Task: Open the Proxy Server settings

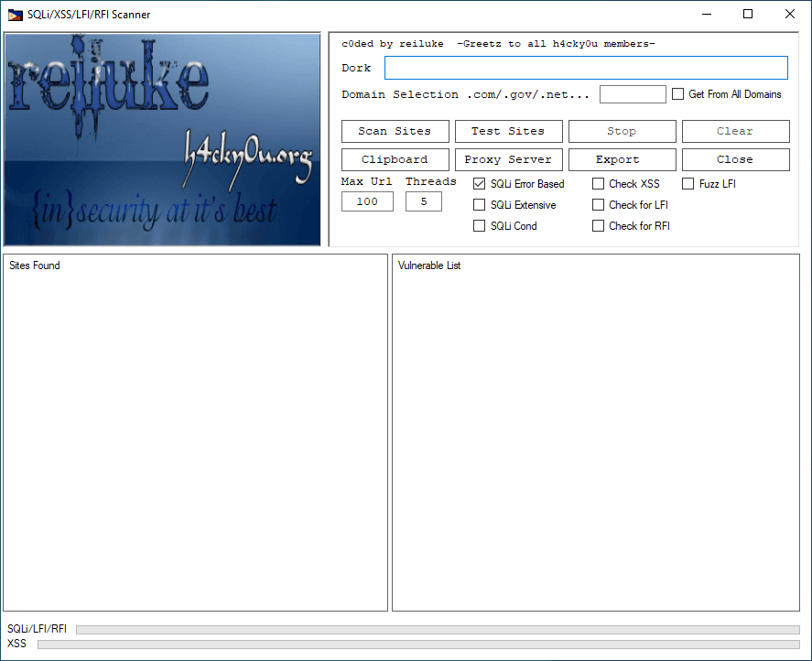Action: coord(508,159)
